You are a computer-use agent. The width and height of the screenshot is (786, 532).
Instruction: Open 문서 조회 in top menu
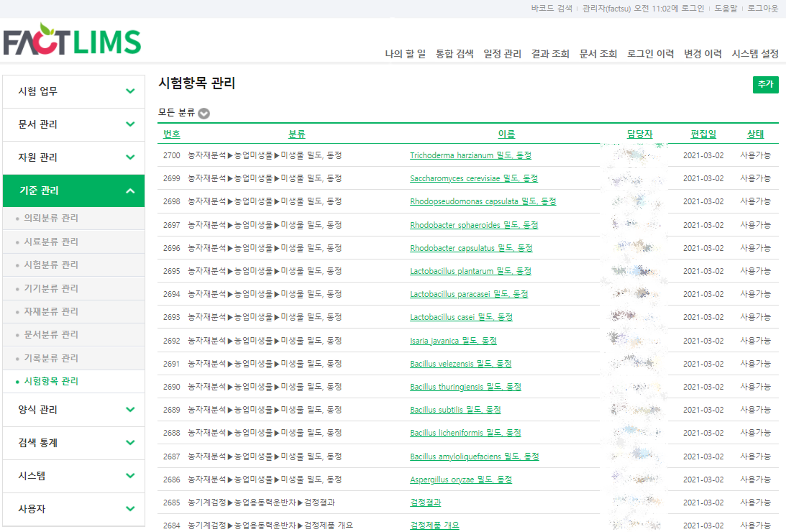pyautogui.click(x=598, y=54)
